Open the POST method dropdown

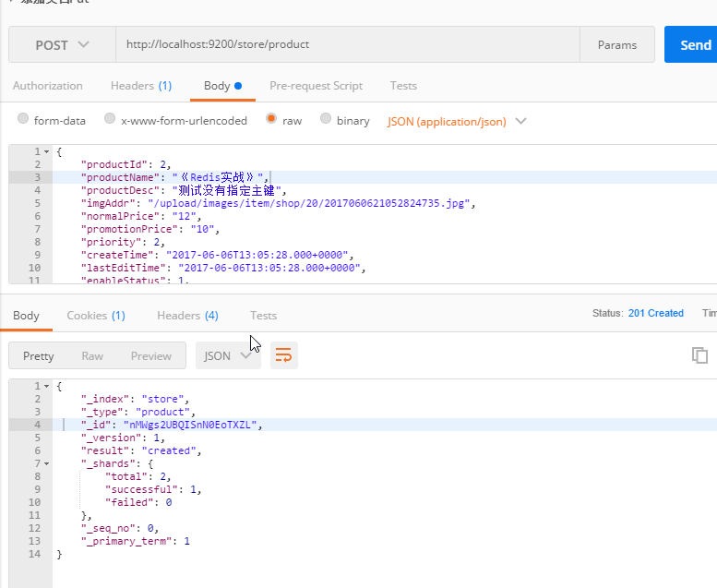point(62,44)
